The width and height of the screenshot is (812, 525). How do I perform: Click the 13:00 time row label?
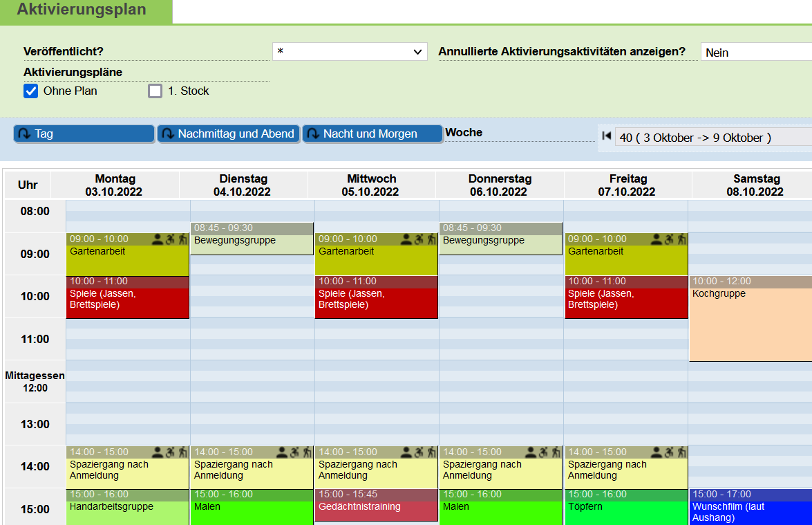click(x=35, y=425)
